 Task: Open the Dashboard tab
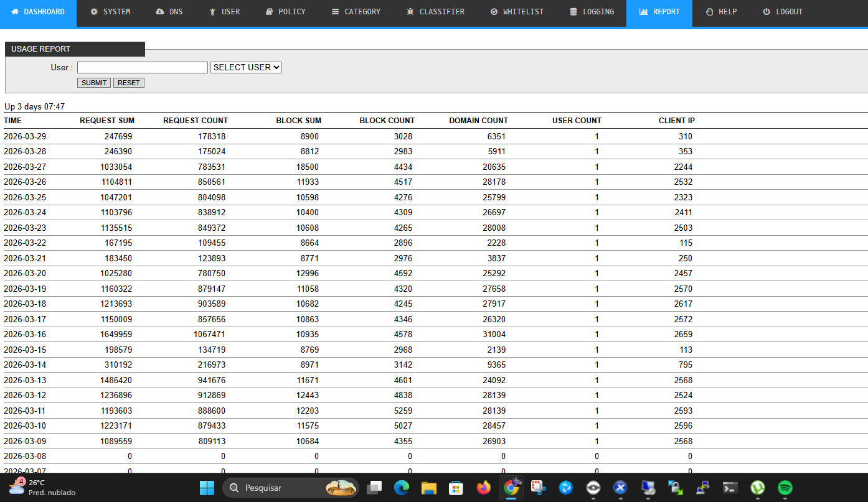click(38, 12)
